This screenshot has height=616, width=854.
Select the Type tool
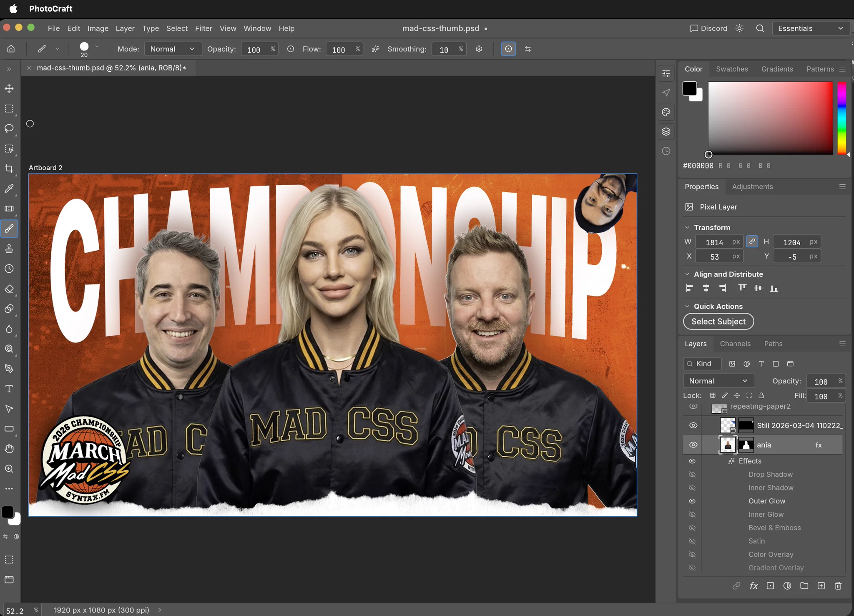9,389
